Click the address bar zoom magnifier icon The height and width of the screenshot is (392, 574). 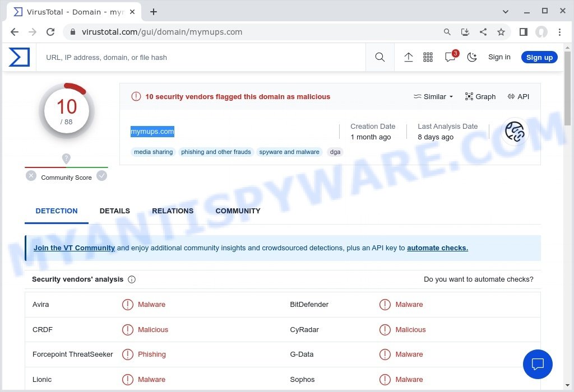(447, 32)
